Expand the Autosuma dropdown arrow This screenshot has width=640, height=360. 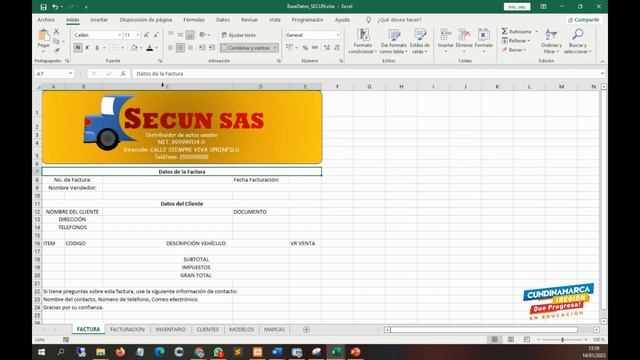[536, 31]
